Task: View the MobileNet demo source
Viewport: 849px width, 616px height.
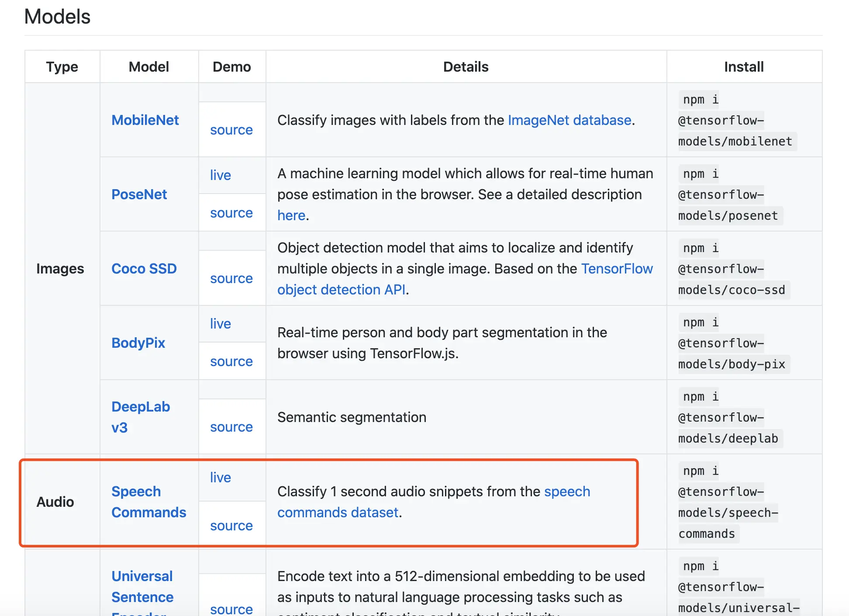Action: pyautogui.click(x=231, y=130)
